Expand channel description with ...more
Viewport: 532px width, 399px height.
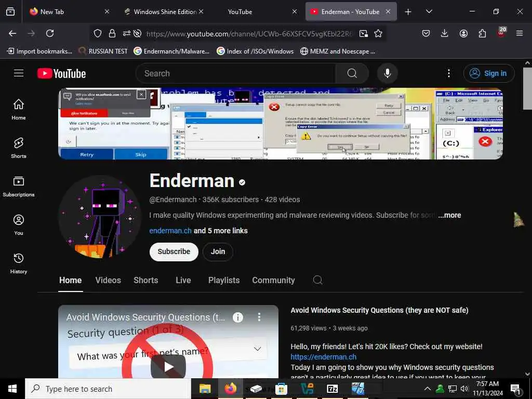[449, 215]
